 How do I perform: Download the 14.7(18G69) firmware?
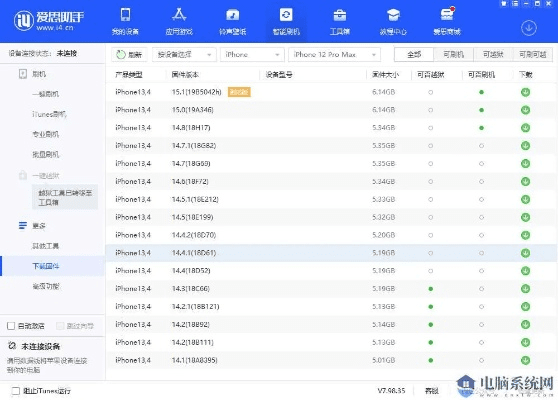point(525,164)
